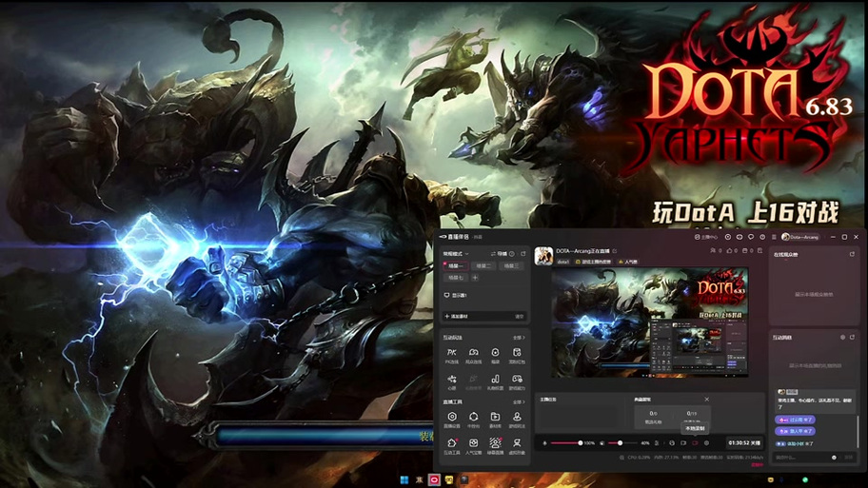Click the chat messages scrollbar
Image resolution: width=868 pixels, height=488 pixels.
858,432
